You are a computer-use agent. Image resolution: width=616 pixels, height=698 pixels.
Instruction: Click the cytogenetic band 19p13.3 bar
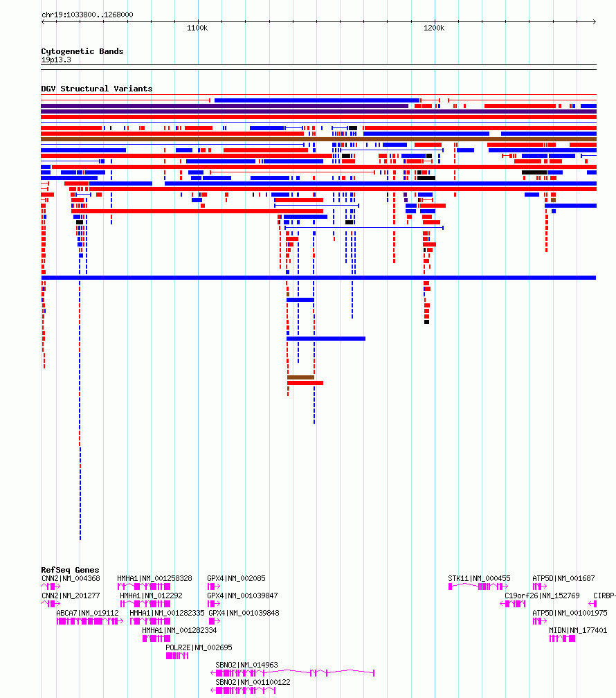click(318, 67)
